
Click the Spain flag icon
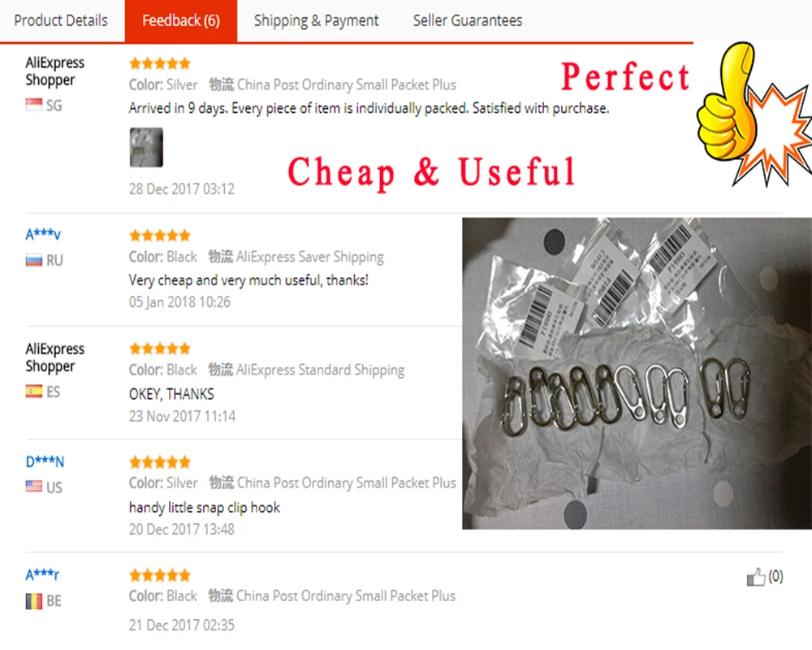pos(33,391)
